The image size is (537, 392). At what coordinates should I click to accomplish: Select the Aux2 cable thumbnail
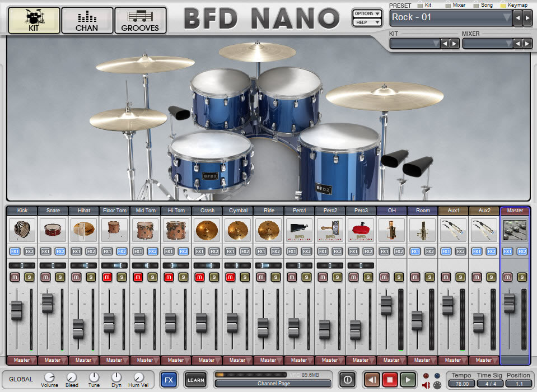pyautogui.click(x=484, y=230)
